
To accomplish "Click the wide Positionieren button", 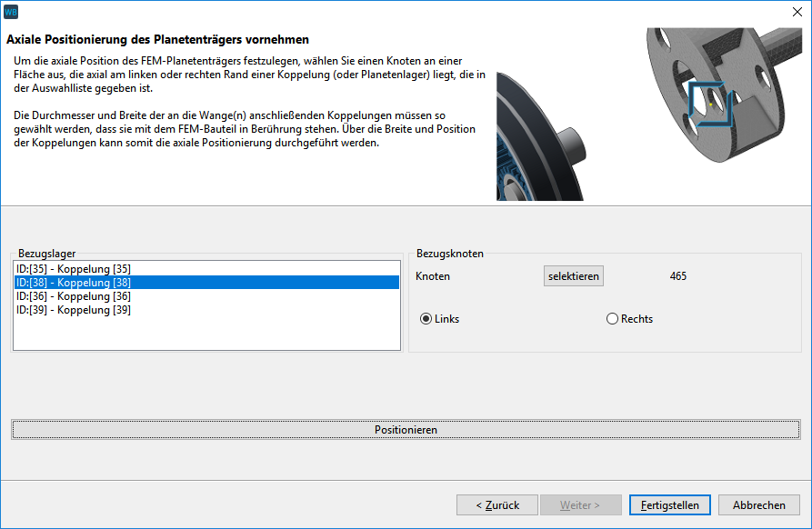I will point(406,430).
